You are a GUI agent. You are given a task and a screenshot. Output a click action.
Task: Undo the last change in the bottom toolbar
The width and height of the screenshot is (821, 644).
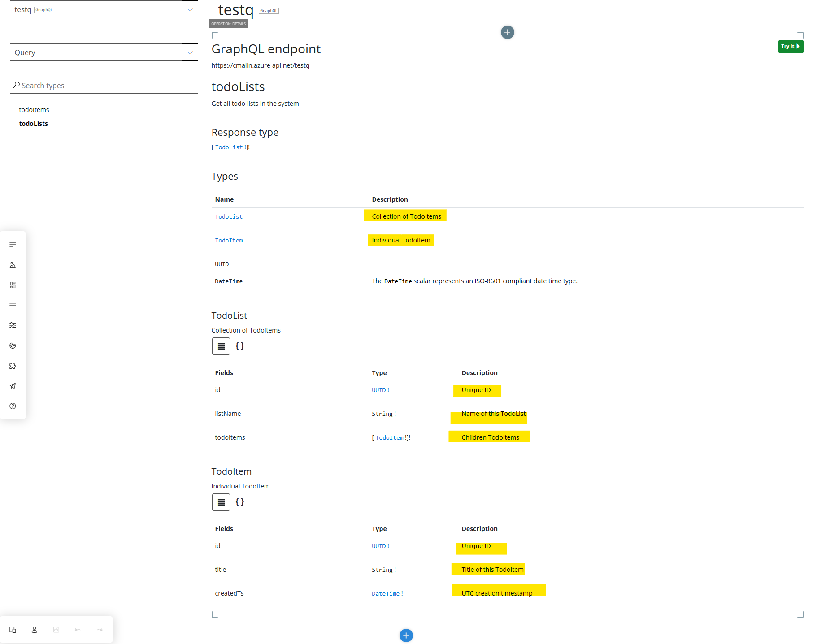[x=78, y=630]
